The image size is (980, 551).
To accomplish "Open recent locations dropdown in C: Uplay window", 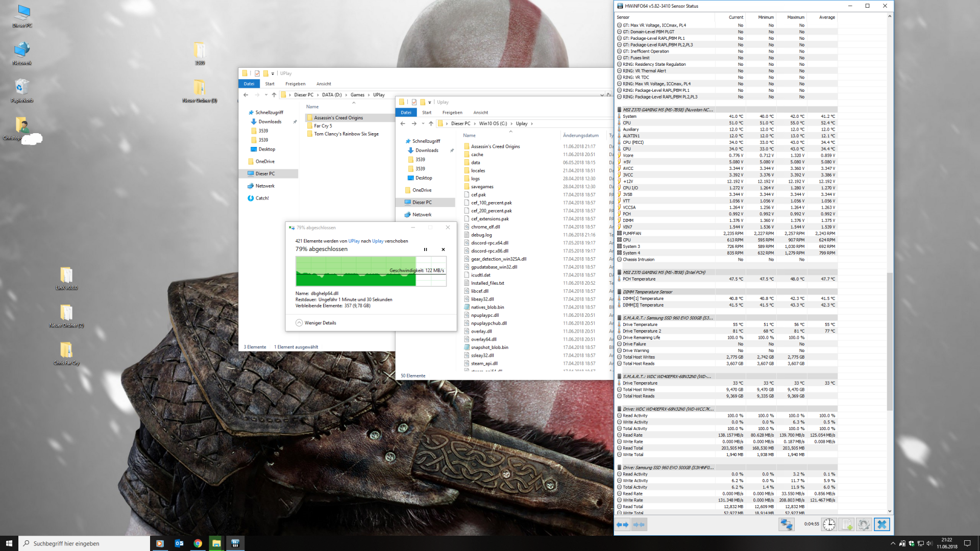I will 423,123.
